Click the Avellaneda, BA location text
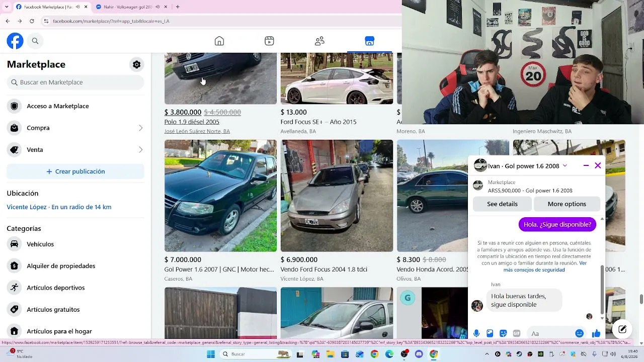 (298, 132)
